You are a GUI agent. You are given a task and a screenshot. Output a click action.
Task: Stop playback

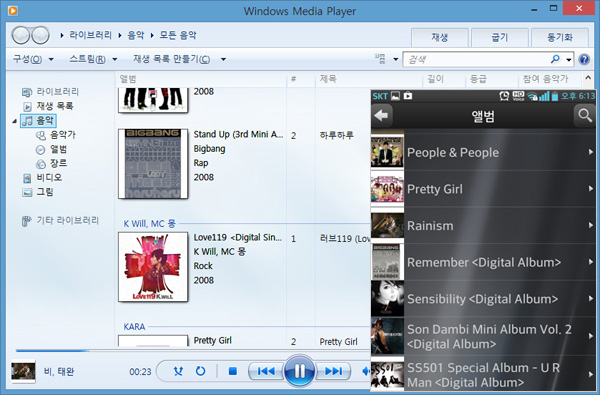click(x=233, y=371)
